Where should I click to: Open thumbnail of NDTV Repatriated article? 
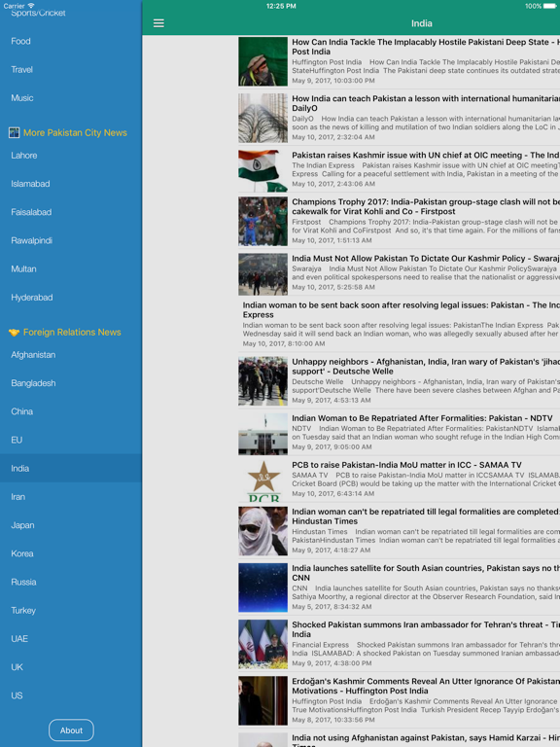pyautogui.click(x=262, y=434)
